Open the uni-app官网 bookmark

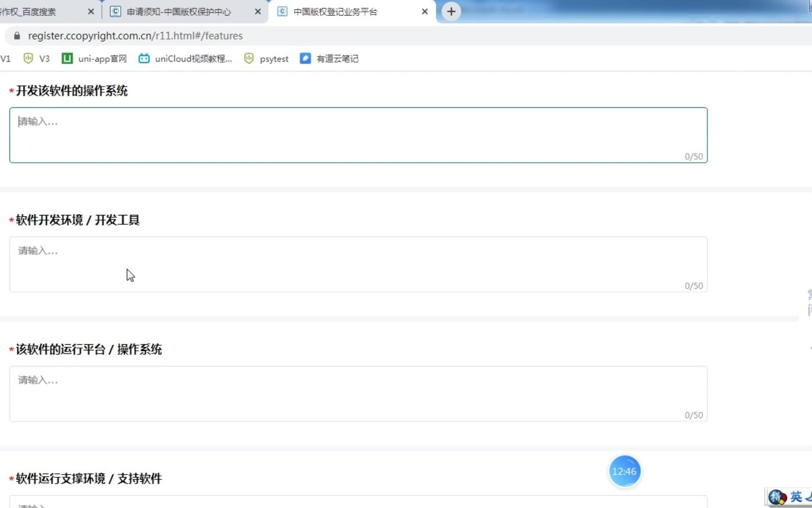pos(94,59)
